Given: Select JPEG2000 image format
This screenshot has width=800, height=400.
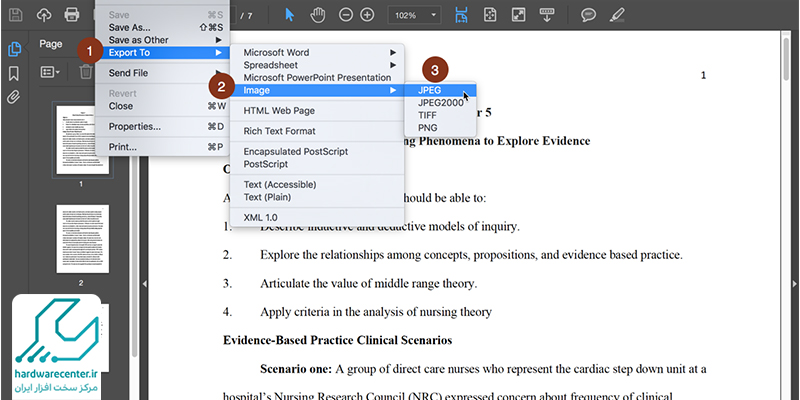Looking at the screenshot, I should pyautogui.click(x=440, y=103).
